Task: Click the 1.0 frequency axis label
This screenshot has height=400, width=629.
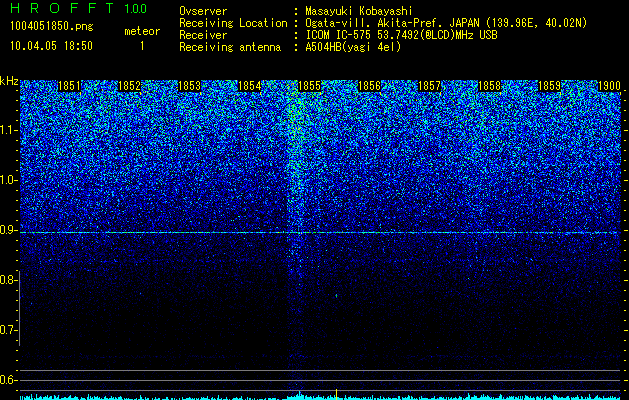Action: pos(8,181)
